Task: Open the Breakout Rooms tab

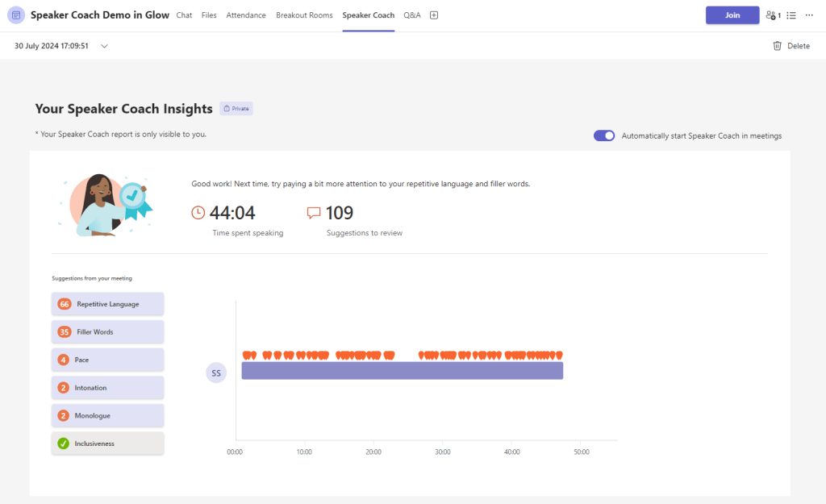Action: [304, 15]
